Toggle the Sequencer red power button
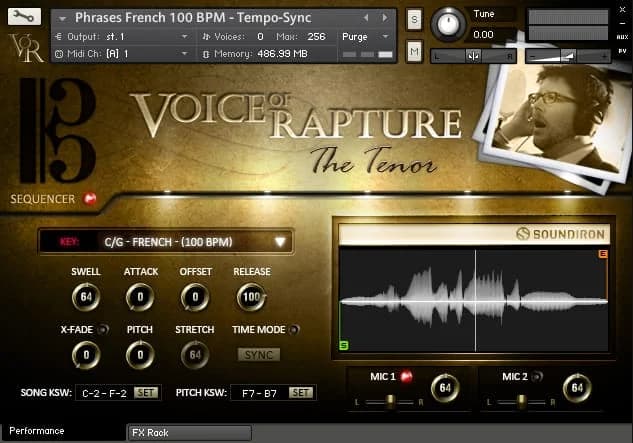Image resolution: width=633 pixels, height=443 pixels. [91, 199]
